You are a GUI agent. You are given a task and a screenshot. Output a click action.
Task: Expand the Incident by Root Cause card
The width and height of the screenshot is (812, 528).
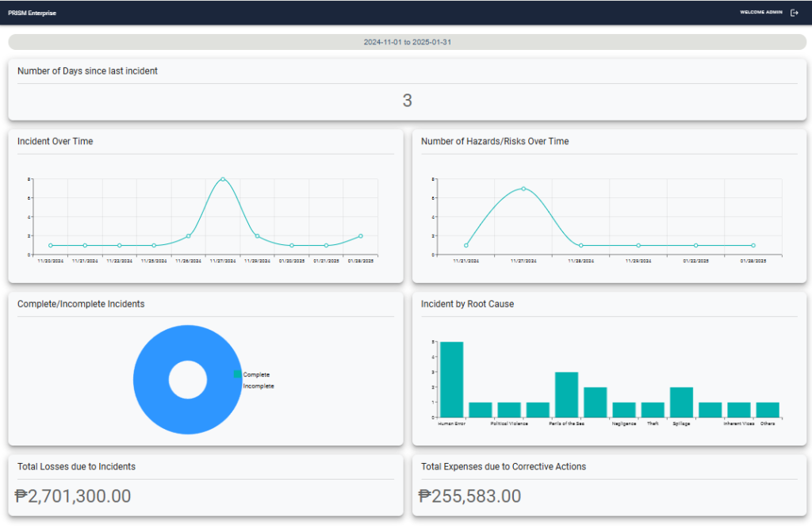pyautogui.click(x=467, y=304)
